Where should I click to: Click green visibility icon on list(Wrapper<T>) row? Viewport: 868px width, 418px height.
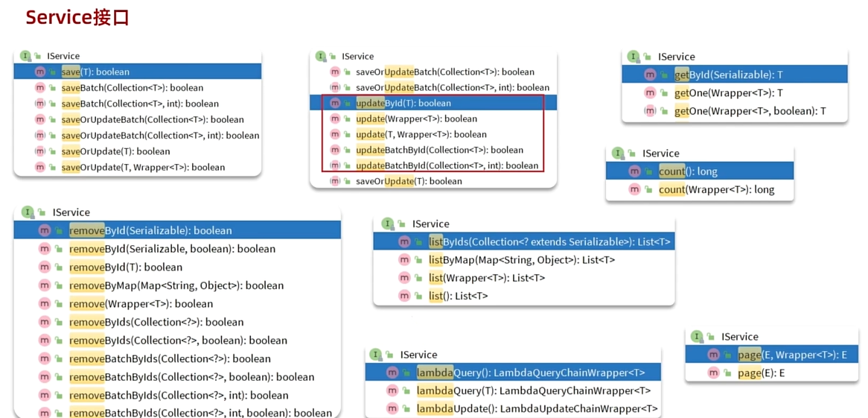click(x=418, y=279)
